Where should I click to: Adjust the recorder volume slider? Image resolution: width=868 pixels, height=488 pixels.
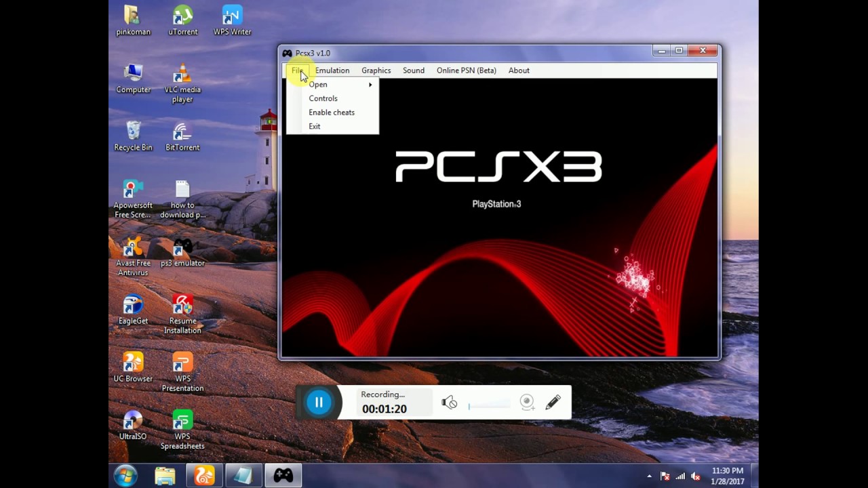point(489,404)
